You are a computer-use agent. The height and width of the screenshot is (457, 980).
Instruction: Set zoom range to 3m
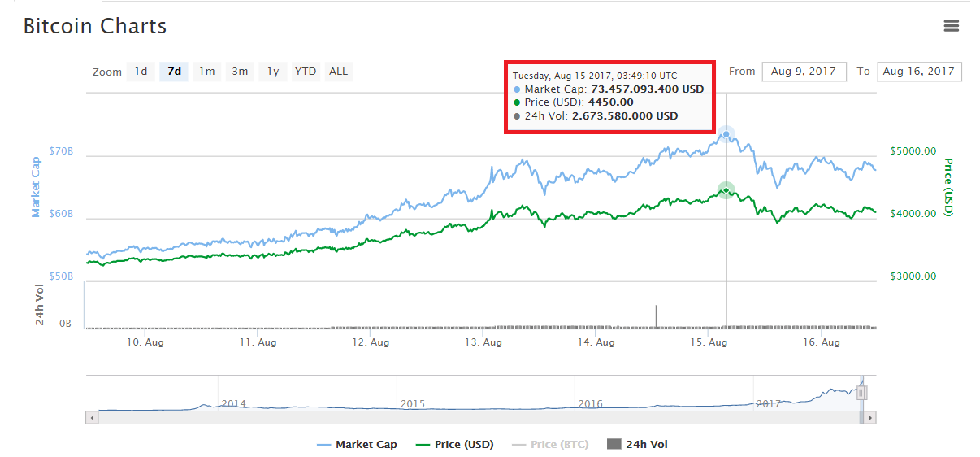(x=240, y=72)
